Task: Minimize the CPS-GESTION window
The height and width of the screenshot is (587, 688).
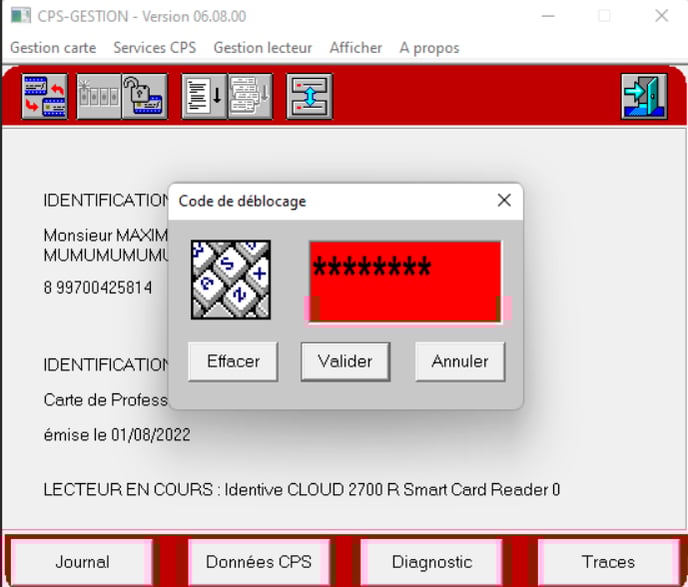Action: (548, 16)
